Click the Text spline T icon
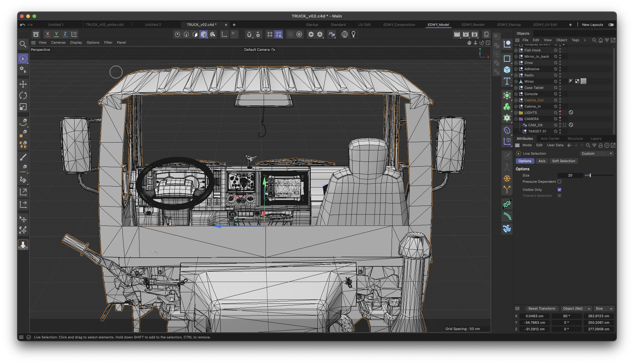The height and width of the screenshot is (364, 634). (x=507, y=81)
